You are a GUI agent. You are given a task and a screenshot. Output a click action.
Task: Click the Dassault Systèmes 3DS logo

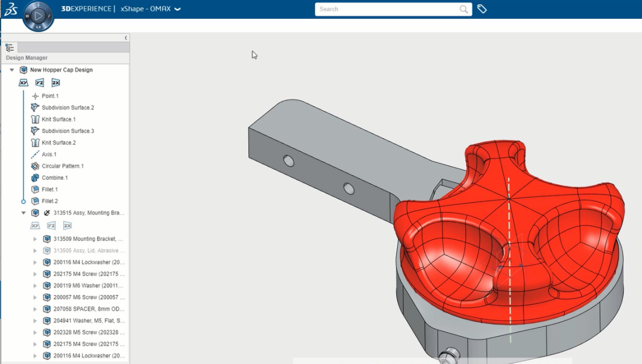coord(10,9)
